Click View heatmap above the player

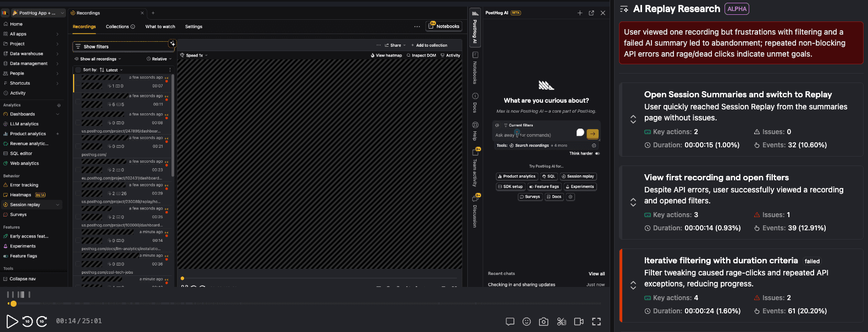[386, 56]
